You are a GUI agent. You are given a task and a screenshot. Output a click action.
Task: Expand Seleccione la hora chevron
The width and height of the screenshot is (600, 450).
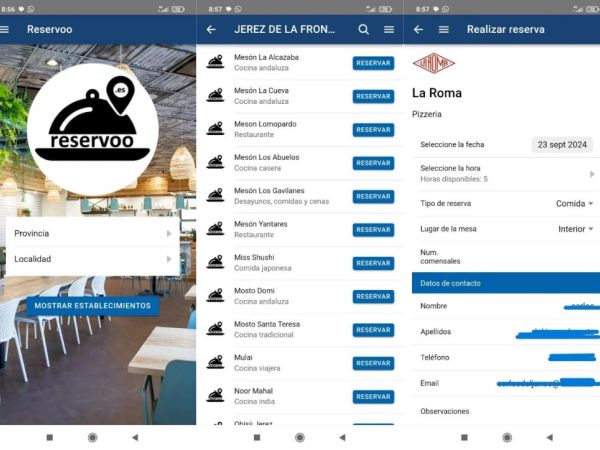coord(592,174)
